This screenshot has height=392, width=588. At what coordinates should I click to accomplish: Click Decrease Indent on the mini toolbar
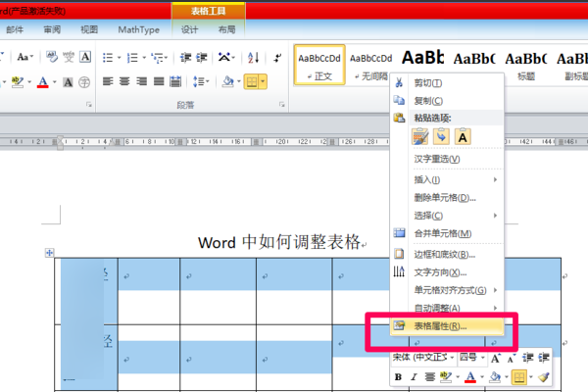pos(527,358)
